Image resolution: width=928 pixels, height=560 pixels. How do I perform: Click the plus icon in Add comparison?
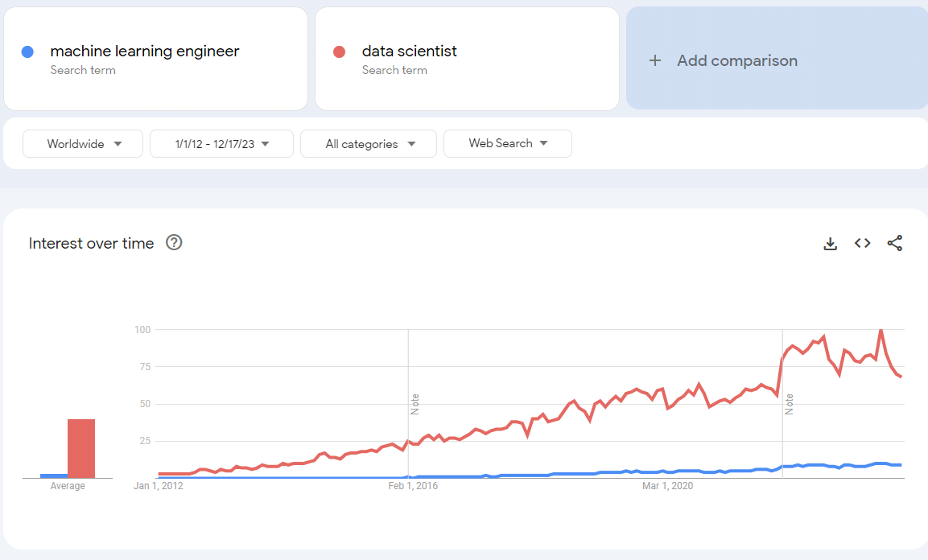tap(655, 60)
